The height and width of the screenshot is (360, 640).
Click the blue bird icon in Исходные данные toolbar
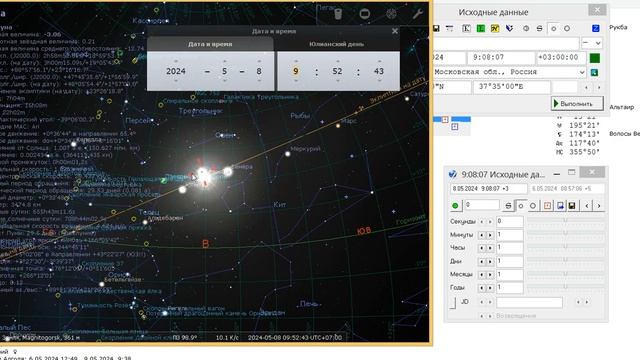(x=509, y=29)
